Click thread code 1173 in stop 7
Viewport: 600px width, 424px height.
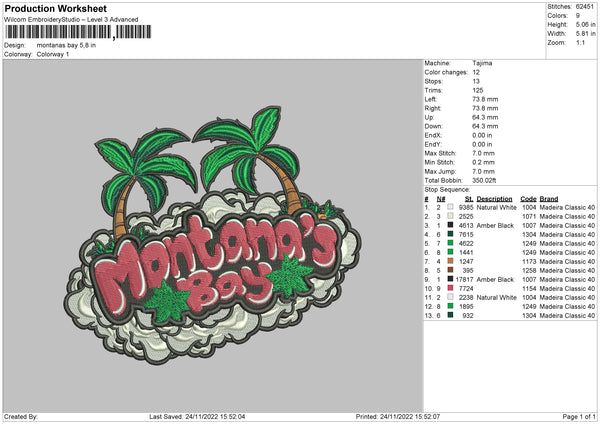(x=529, y=261)
